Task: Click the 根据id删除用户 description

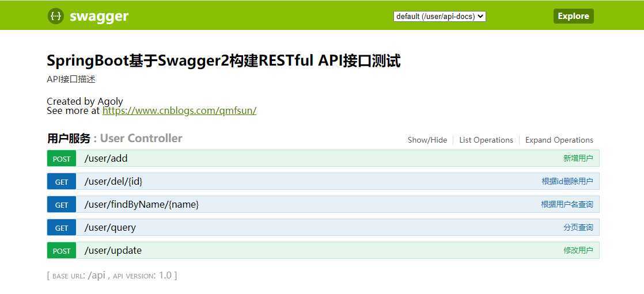Action: 567,182
